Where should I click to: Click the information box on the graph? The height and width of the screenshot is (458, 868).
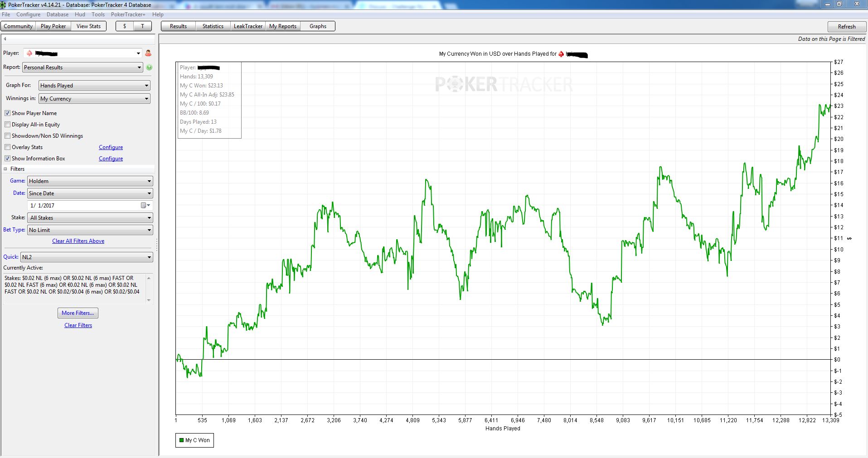[209, 100]
